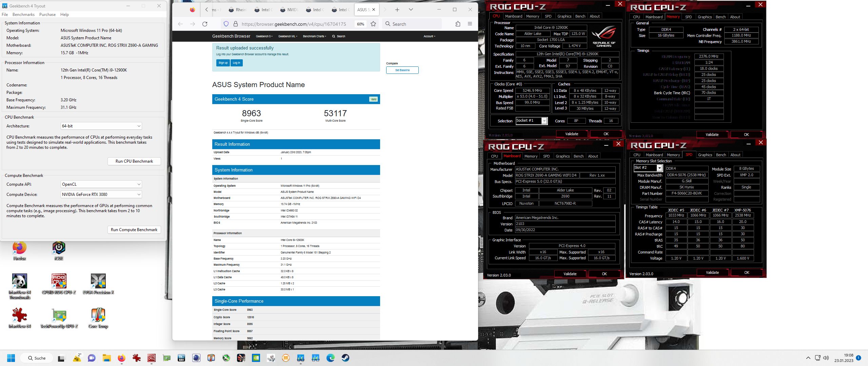Open Chat app from the taskbar
This screenshot has height=366, width=868.
92,358
